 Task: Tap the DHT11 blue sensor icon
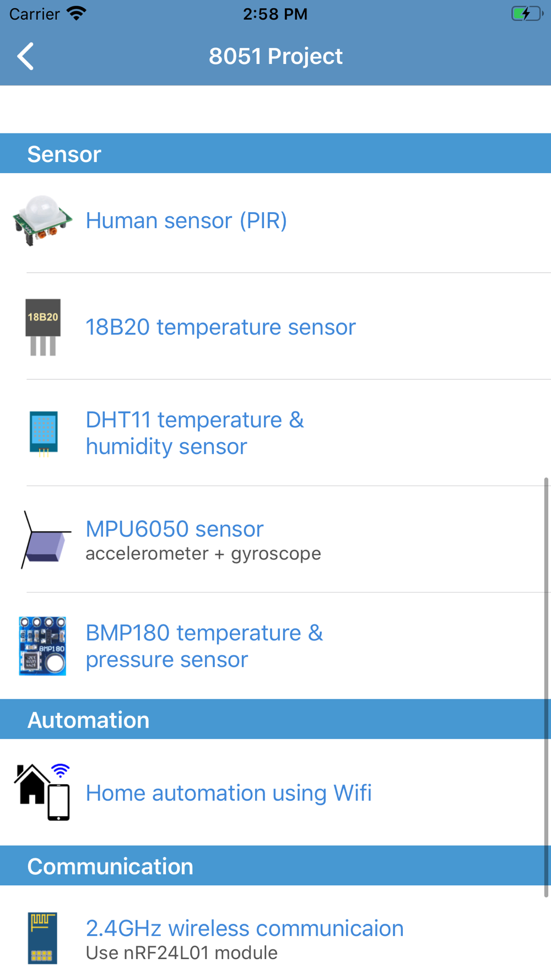[x=44, y=434]
